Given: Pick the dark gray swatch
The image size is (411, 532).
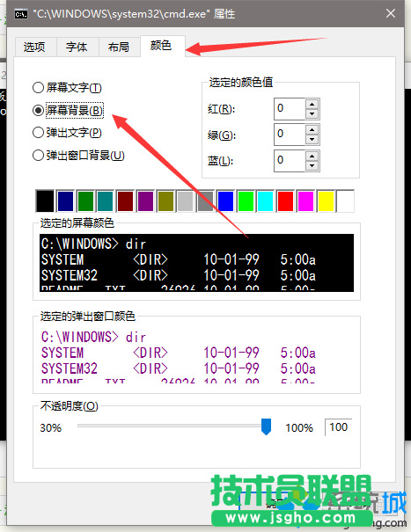Looking at the screenshot, I should point(206,201).
